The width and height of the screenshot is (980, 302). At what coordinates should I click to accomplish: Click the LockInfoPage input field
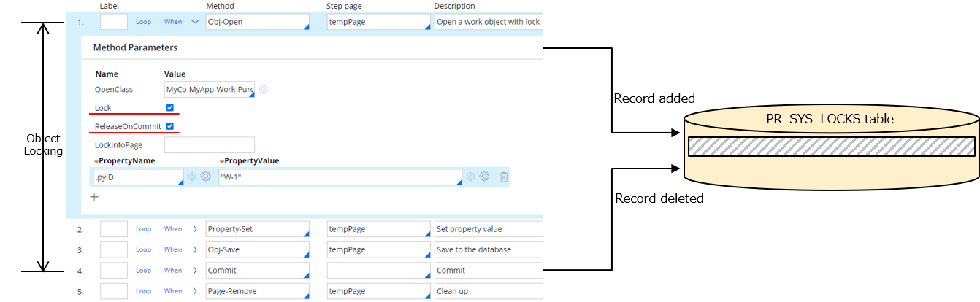(x=210, y=145)
